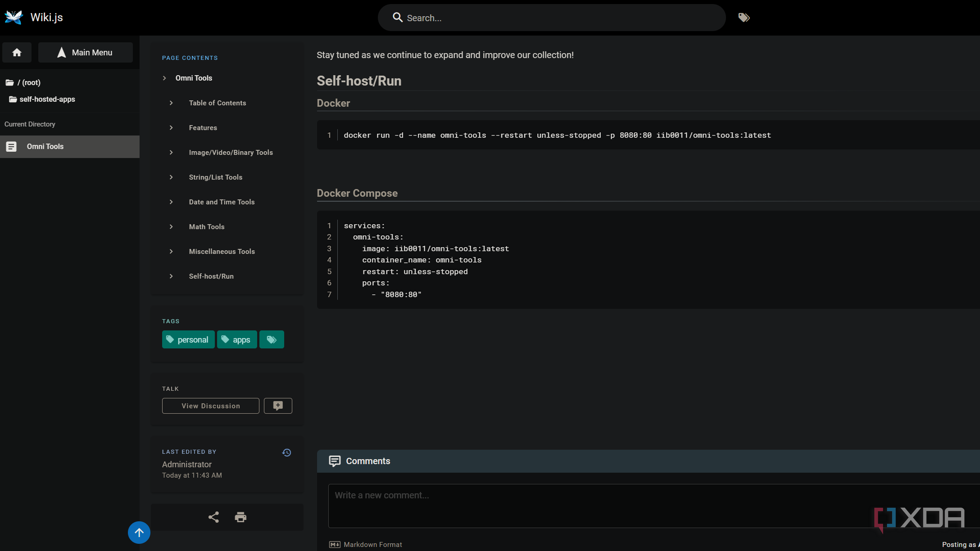Click the multi-tag icon chip
The image size is (980, 551).
pos(272,339)
